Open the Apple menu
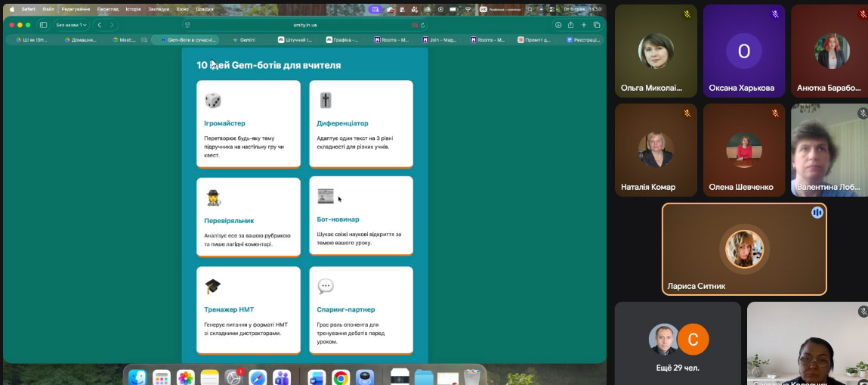 (x=12, y=9)
